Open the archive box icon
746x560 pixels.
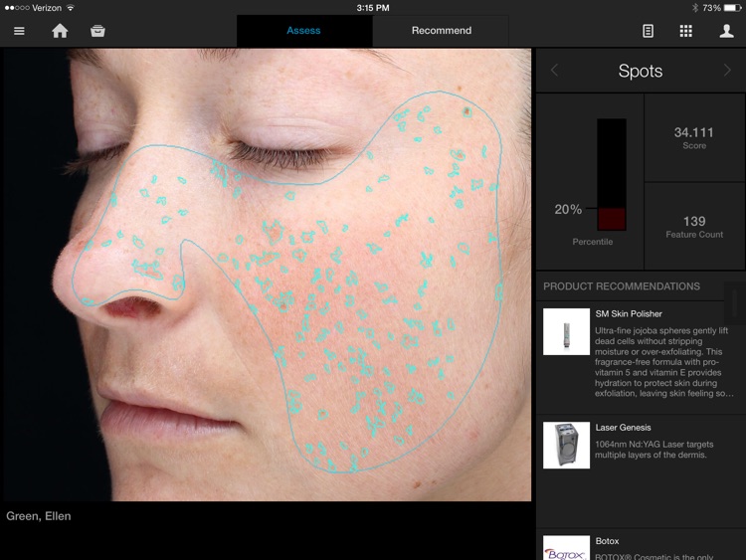(97, 31)
